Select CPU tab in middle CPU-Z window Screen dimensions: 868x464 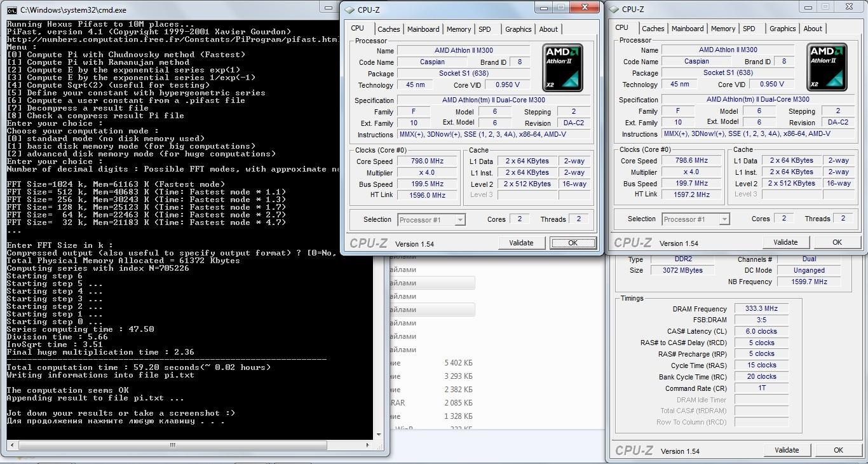pyautogui.click(x=358, y=28)
